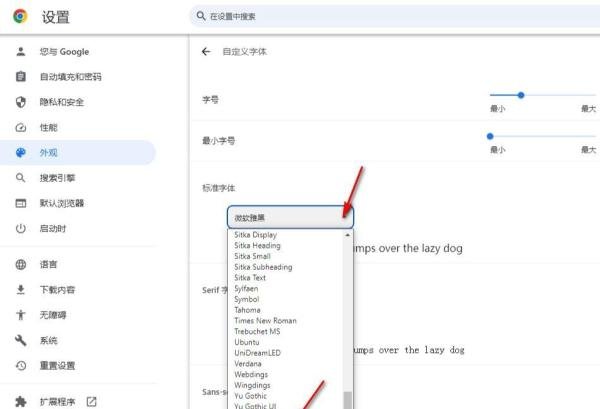Click the font list scrollbar thumb
This screenshot has width=600, height=409.
(347, 400)
